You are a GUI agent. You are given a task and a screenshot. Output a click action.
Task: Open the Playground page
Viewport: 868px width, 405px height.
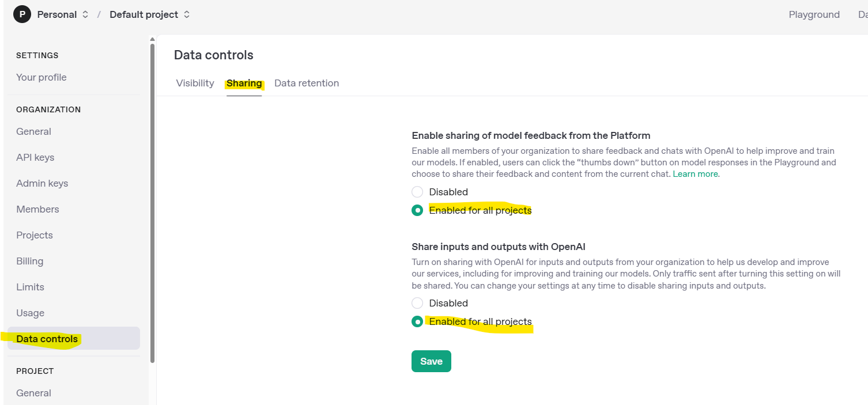coord(814,14)
